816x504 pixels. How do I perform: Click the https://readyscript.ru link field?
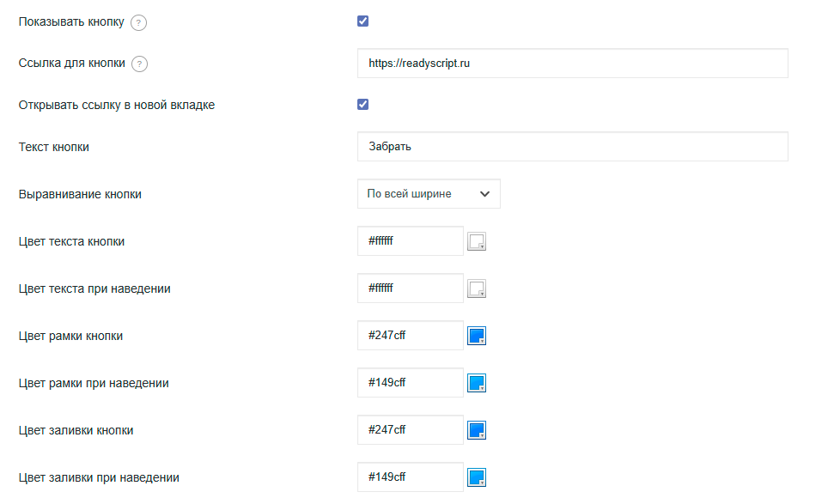pyautogui.click(x=572, y=63)
